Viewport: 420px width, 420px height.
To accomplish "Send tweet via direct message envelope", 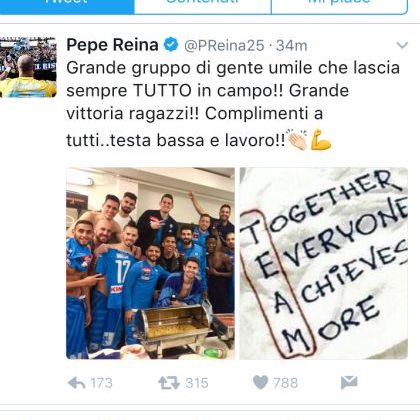I will pos(349,383).
